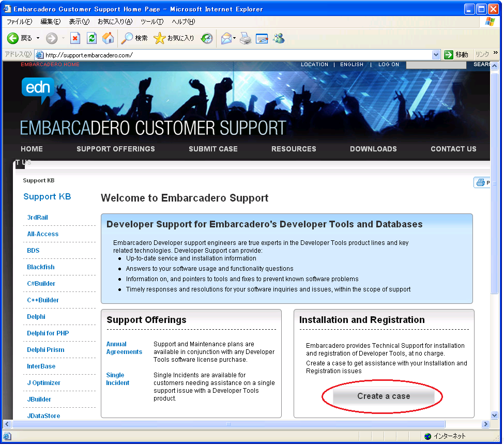Screen dimensions: 504x446
Task: Print page with printer toolbar icon
Action: pyautogui.click(x=246, y=39)
